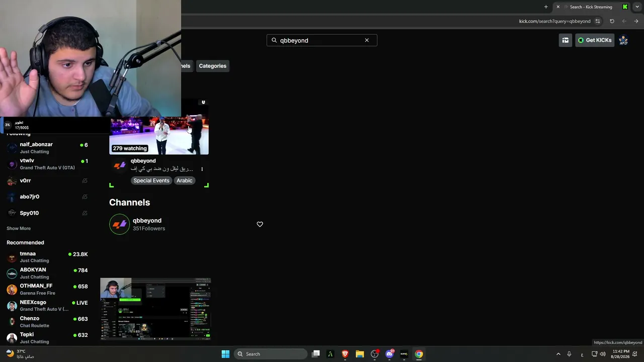The height and width of the screenshot is (362, 644).
Task: Open the NFO profile avatar menu
Action: click(x=623, y=40)
